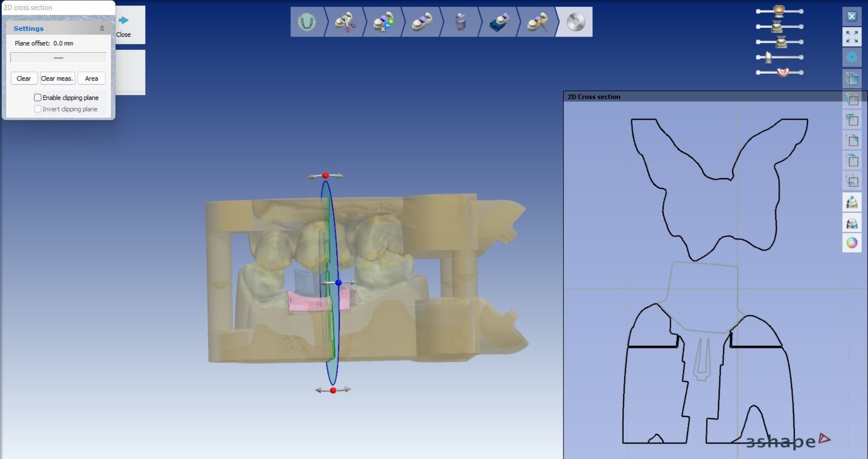The image size is (868, 459).
Task: Adjust the upper jaw model visibility slider
Action: [x=779, y=11]
